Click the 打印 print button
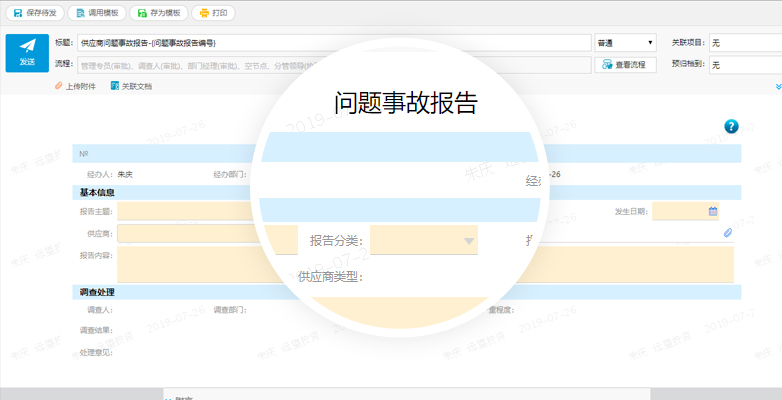Image resolution: width=782 pixels, height=400 pixels. coord(213,14)
